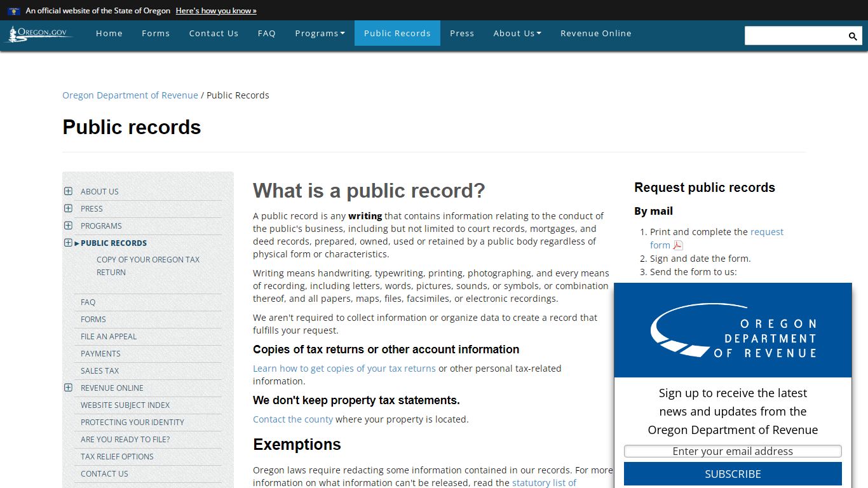Screen dimensions: 868x488
Task: Open Contact Us in the sidebar
Action: pyautogui.click(x=104, y=474)
